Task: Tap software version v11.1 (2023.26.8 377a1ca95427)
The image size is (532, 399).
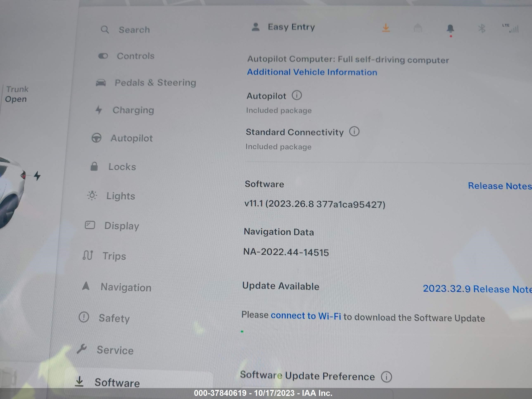Action: 315,204
